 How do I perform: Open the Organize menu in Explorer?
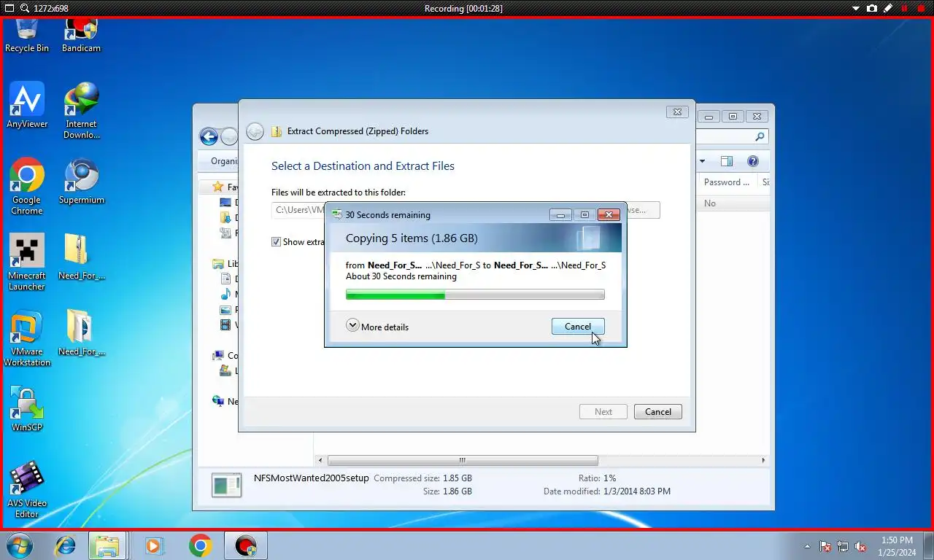tap(224, 161)
